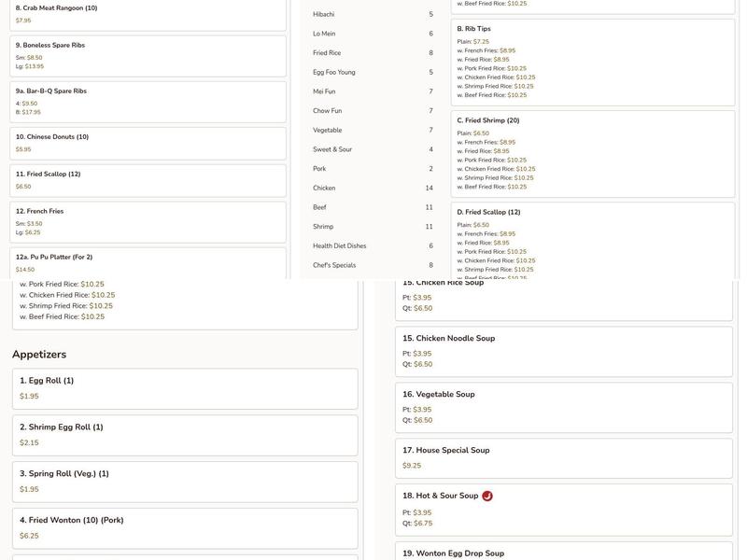The image size is (747, 560).
Task: Open the C. Fried Shrimp (20) card
Action: click(x=593, y=153)
